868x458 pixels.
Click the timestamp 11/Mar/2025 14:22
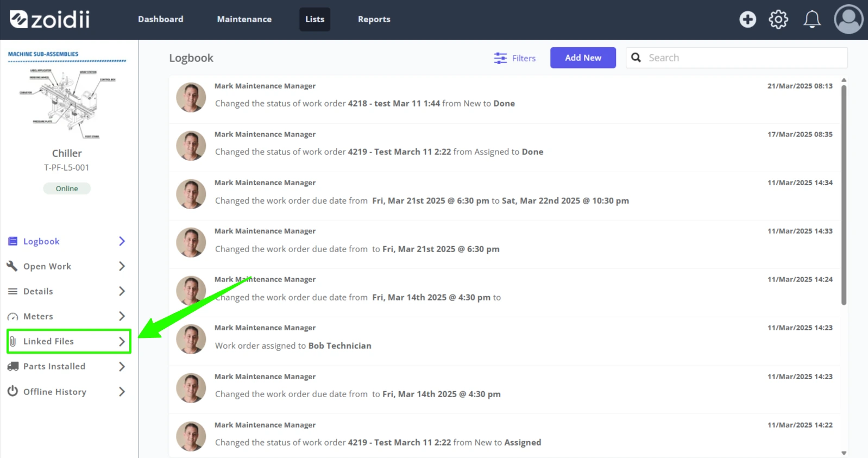tap(800, 425)
